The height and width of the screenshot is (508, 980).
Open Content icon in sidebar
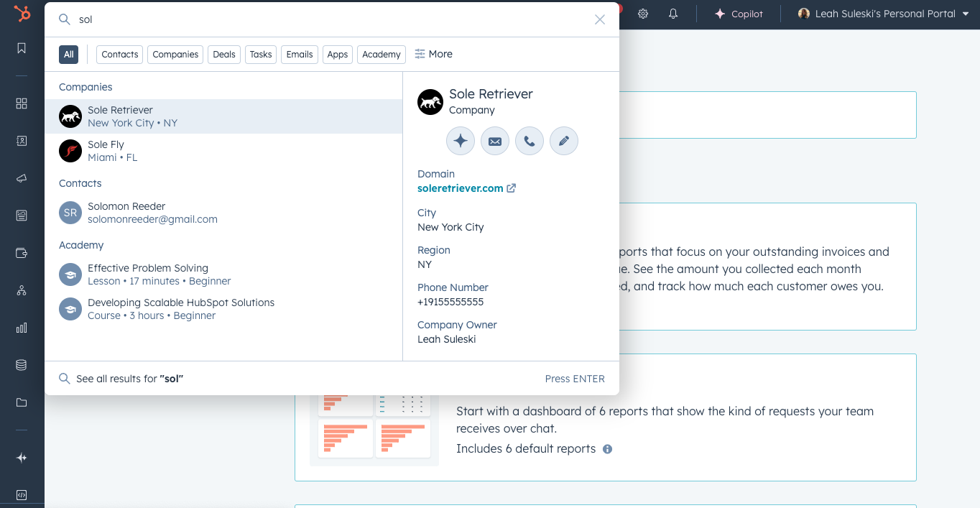coord(22,215)
